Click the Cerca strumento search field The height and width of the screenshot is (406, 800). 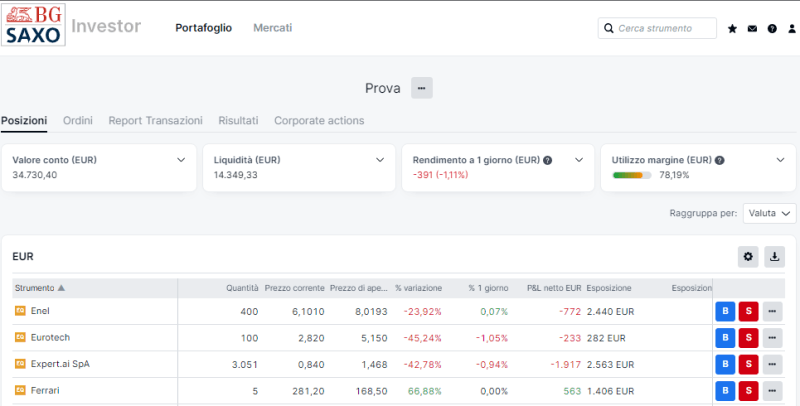point(657,29)
